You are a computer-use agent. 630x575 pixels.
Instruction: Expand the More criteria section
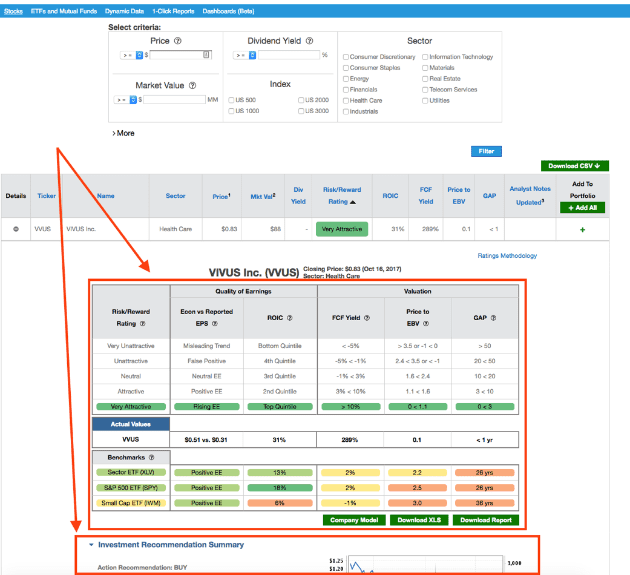coord(123,133)
